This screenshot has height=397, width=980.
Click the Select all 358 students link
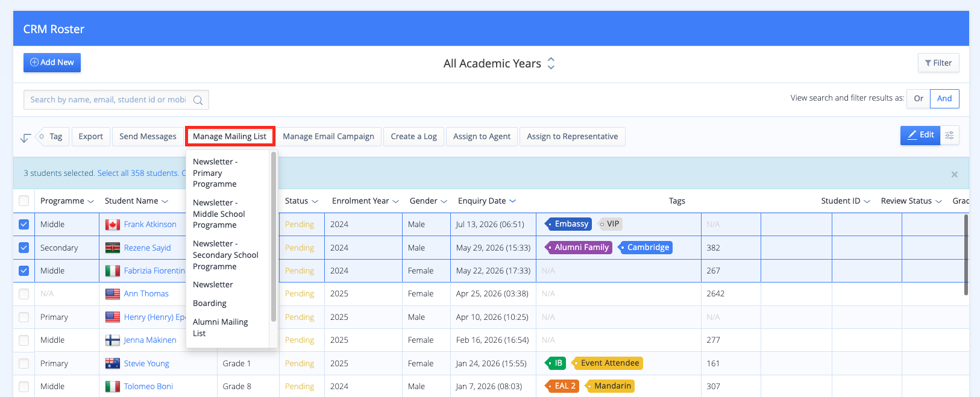pos(138,173)
